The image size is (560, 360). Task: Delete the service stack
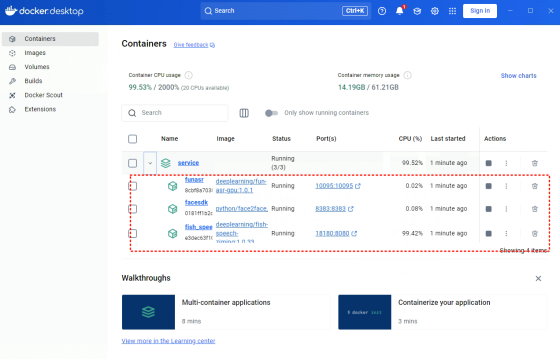point(535,163)
